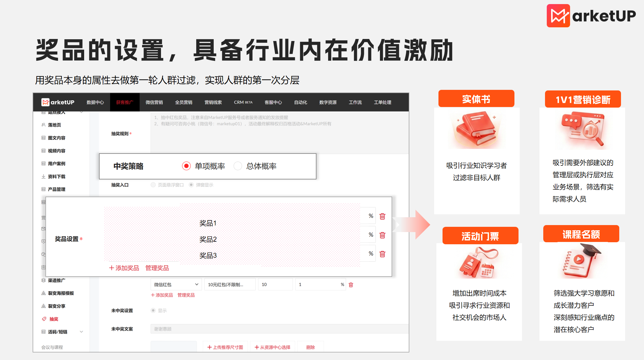Viewport: 644px width, 360px height.
Task: Select the 弹窗显示 display option
Action: 191,185
